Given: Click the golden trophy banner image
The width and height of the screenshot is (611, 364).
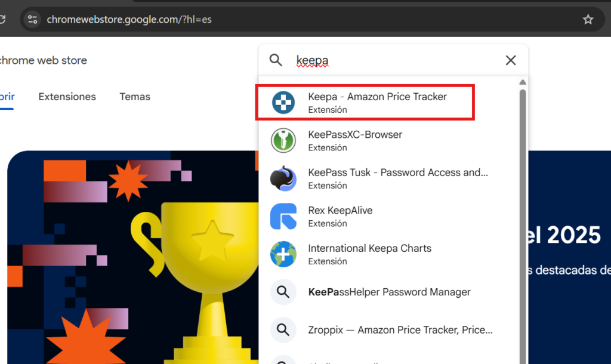Looking at the screenshot, I should [x=132, y=257].
